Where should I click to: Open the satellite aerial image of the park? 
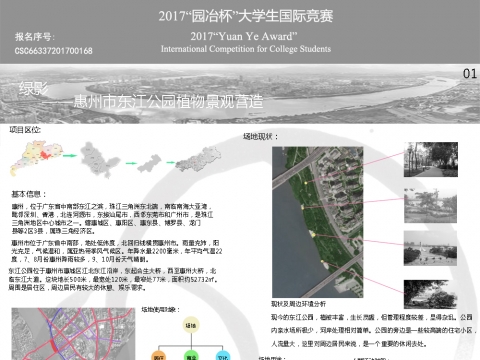[318, 222]
